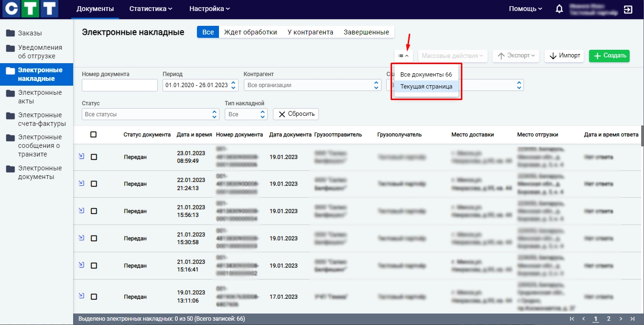644x325 pixels.
Task: Go to last page of results
Action: 633,319
